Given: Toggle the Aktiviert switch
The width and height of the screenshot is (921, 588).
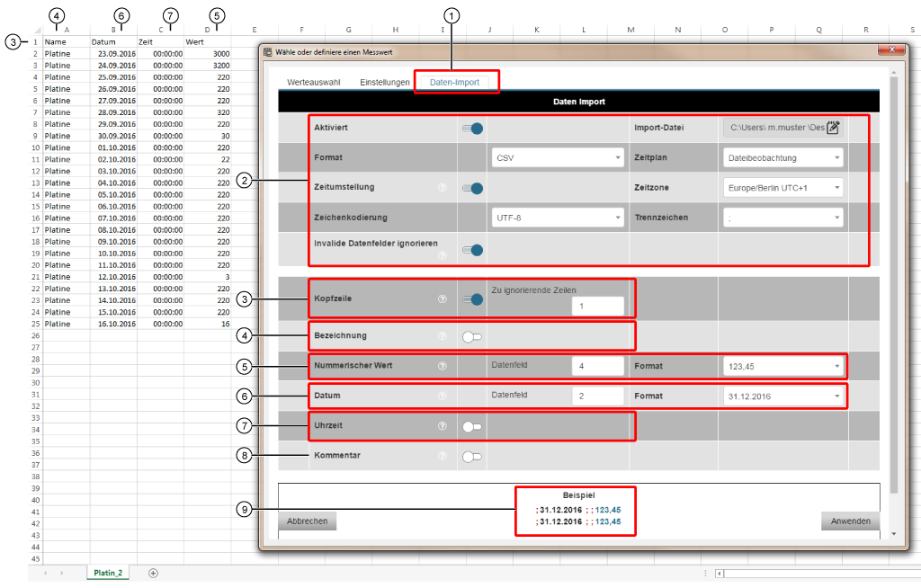Looking at the screenshot, I should coord(471,129).
